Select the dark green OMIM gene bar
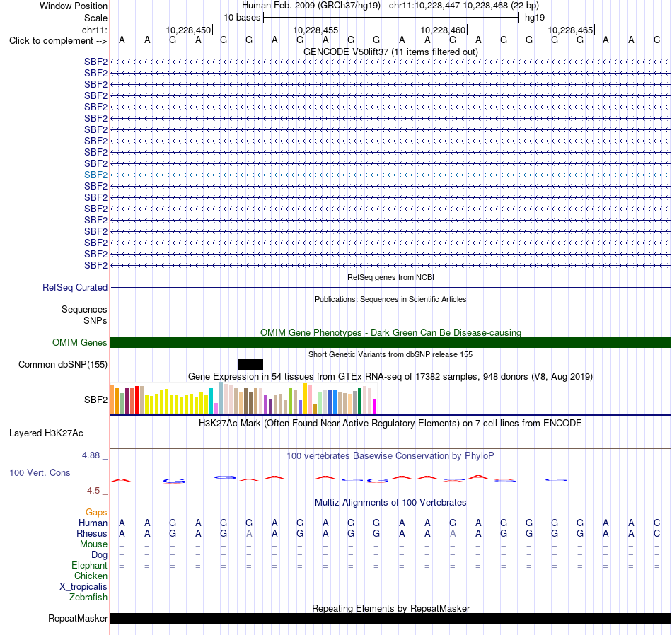This screenshot has height=635, width=672. (390, 342)
